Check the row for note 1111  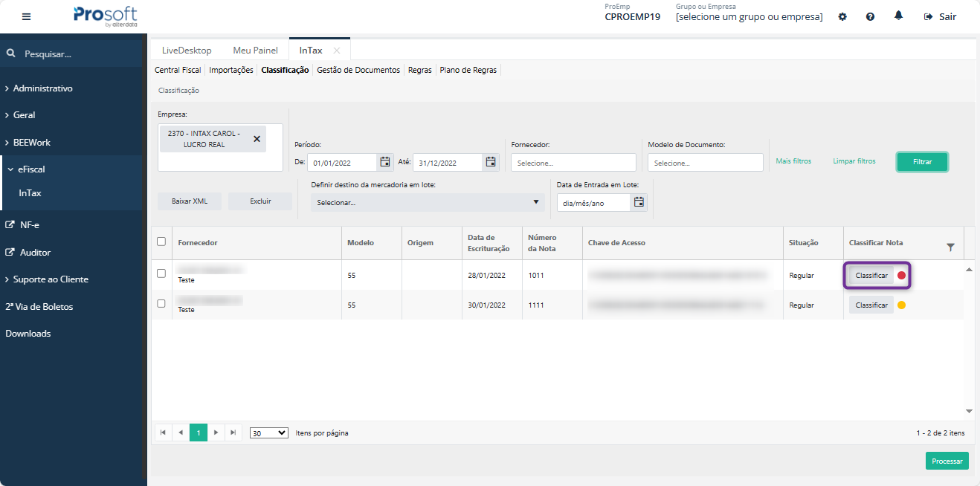pyautogui.click(x=161, y=303)
